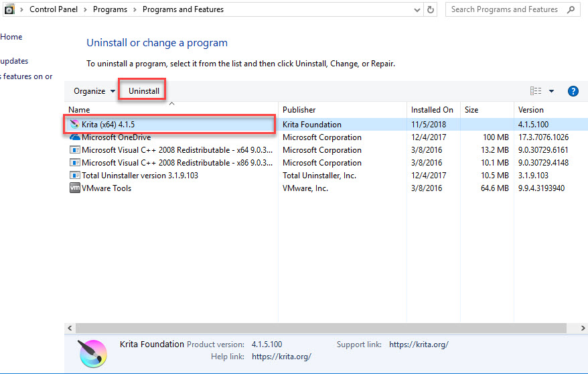Go to Programs breadcrumb
This screenshot has width=588, height=374.
[x=110, y=9]
